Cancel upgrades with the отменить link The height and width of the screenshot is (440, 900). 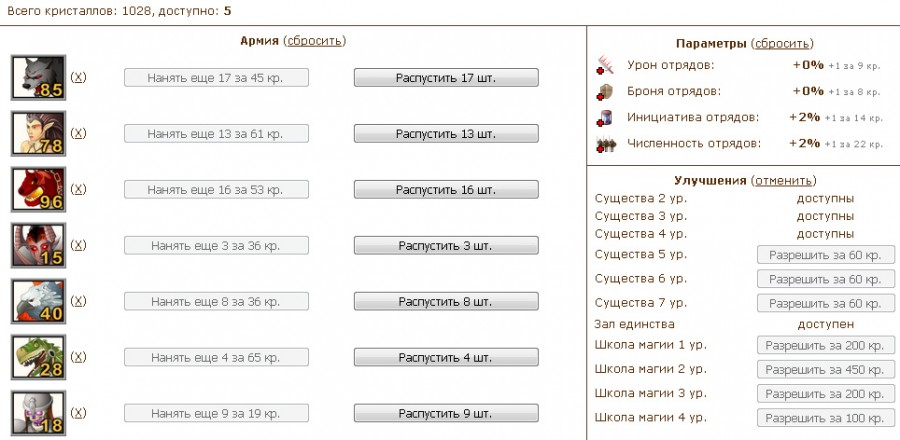(783, 181)
